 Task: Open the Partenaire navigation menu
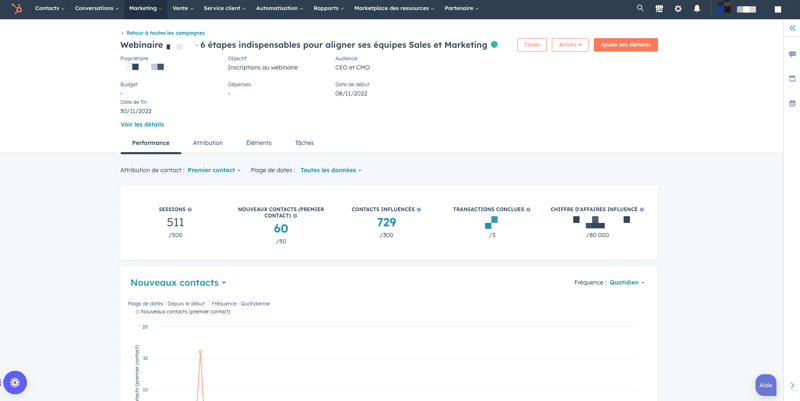(462, 9)
